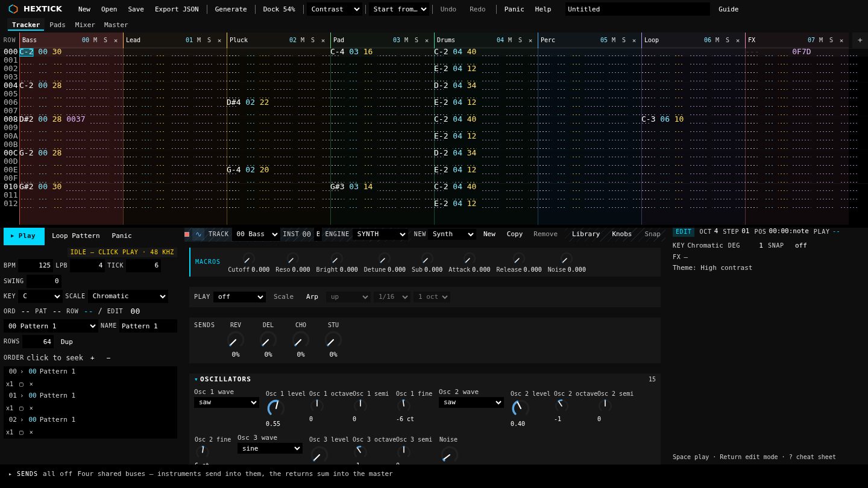Click the Reso macro knob

coord(292,259)
